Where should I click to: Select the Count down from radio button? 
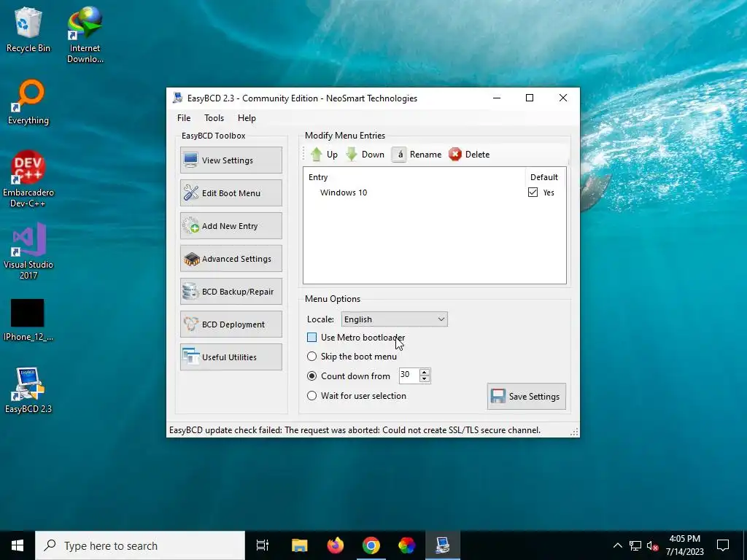tap(311, 376)
